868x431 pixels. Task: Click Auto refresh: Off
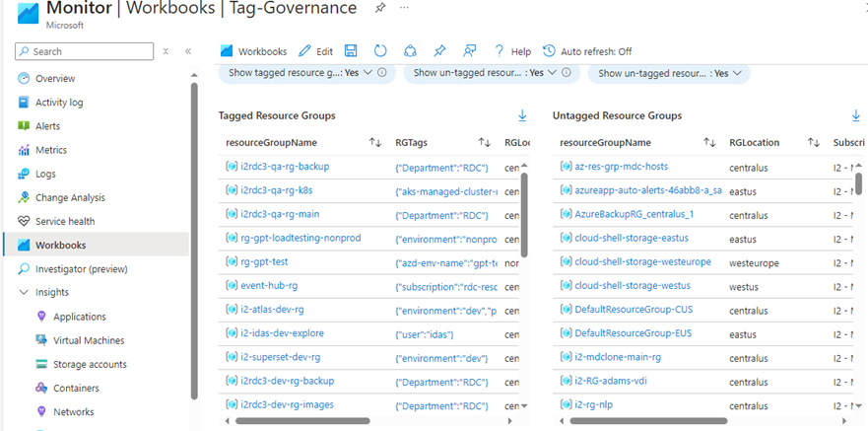(587, 51)
